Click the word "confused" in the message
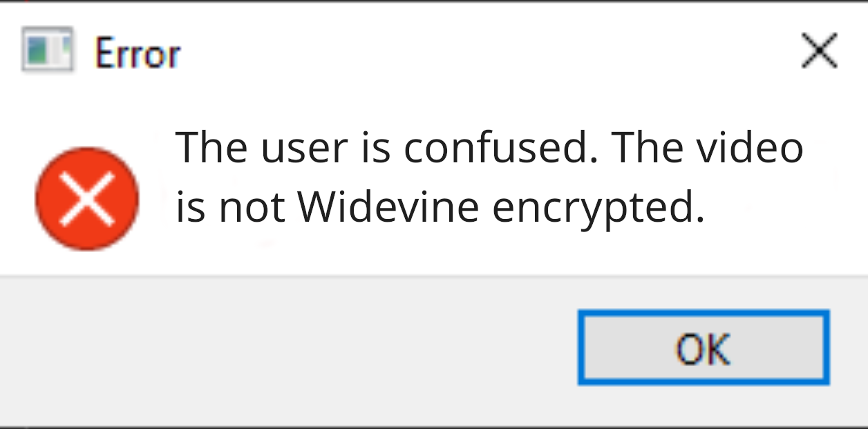868x429 pixels. [500, 147]
